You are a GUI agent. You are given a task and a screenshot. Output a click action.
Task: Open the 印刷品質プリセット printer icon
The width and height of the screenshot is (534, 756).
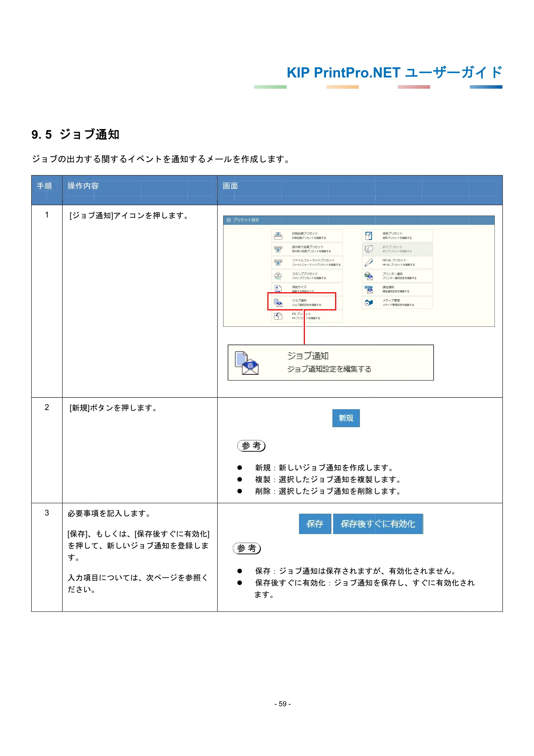coord(278,236)
